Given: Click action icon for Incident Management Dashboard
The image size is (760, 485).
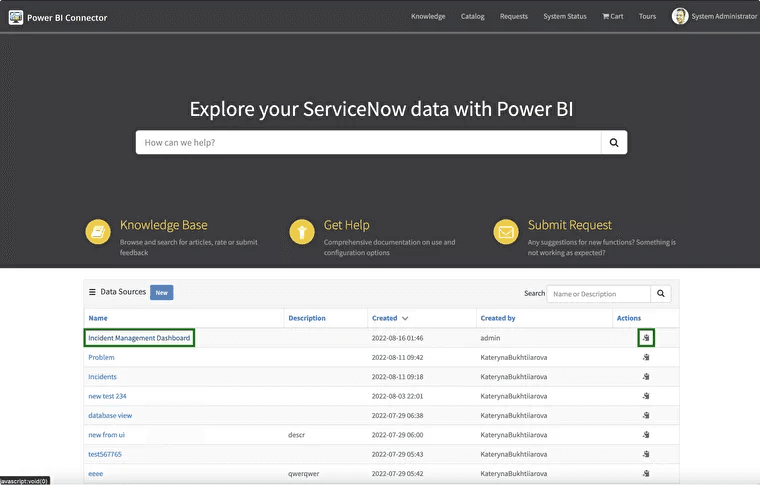Looking at the screenshot, I should point(646,338).
